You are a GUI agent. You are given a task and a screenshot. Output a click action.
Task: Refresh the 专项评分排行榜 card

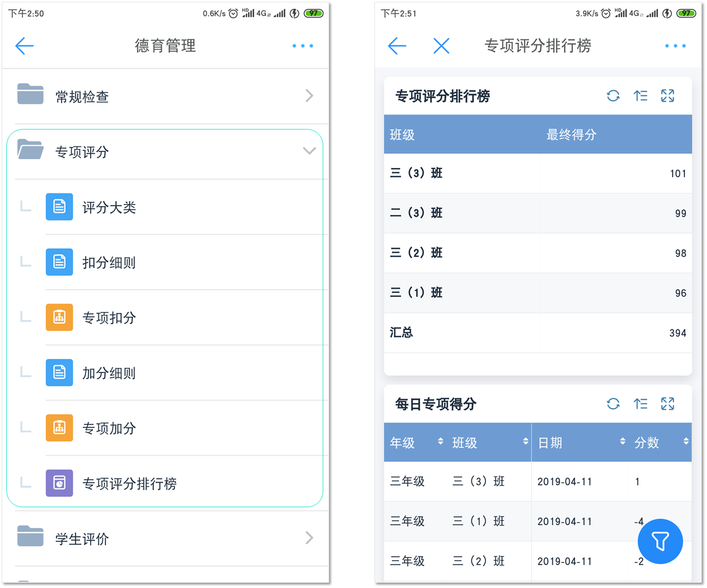[x=613, y=96]
